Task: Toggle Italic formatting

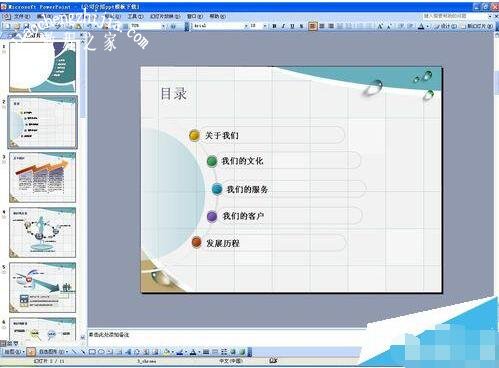Action: pyautogui.click(x=283, y=26)
